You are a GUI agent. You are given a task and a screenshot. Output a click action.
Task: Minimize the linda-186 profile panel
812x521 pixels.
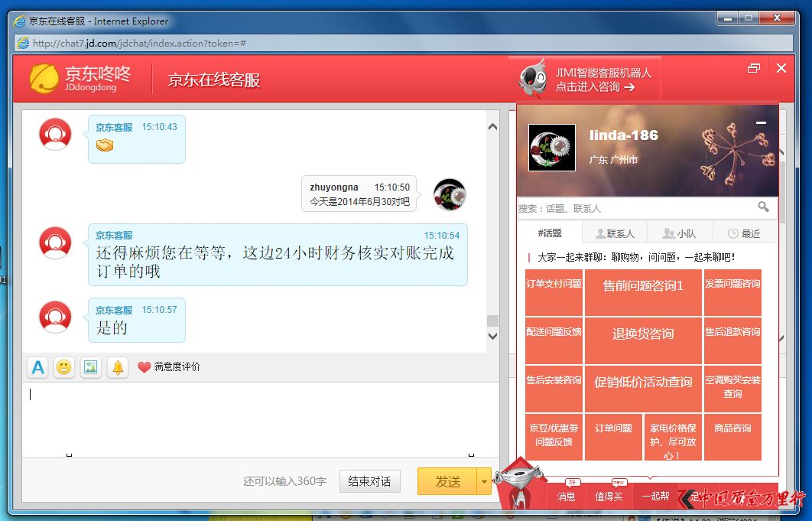[x=761, y=123]
